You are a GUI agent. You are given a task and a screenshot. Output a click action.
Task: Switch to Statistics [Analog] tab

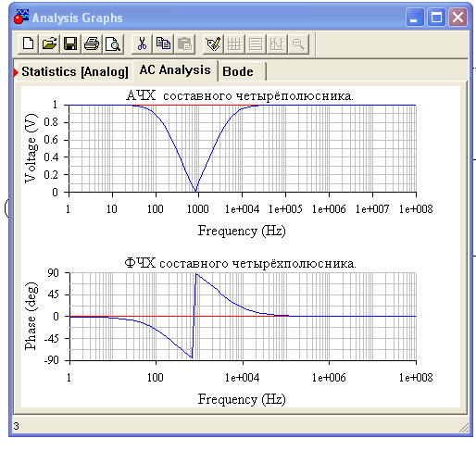point(75,71)
